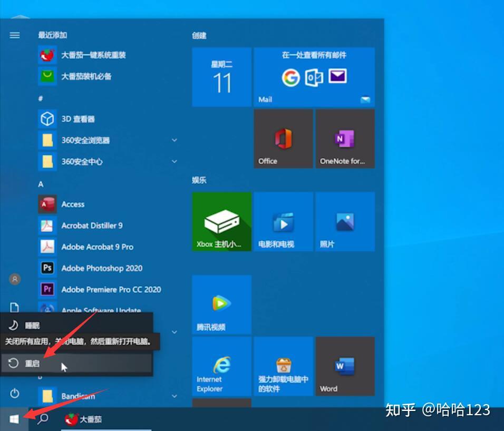
Task: Expand chevron beside the hidden app row
Action: coord(174,332)
